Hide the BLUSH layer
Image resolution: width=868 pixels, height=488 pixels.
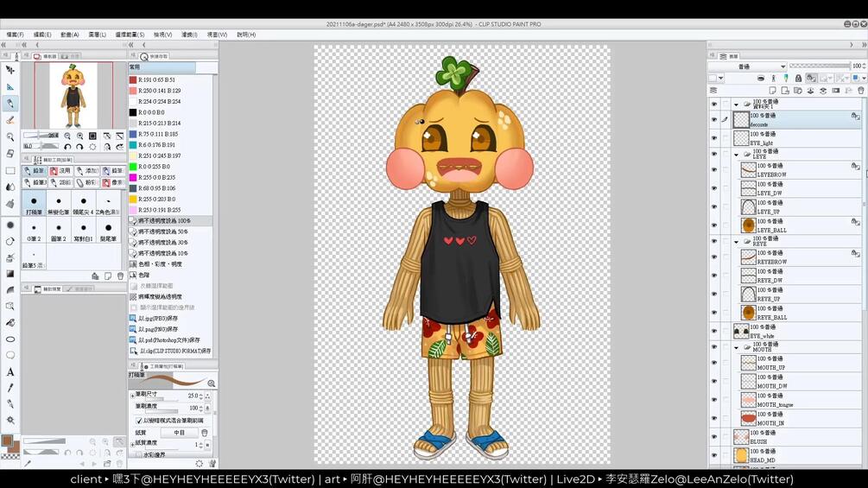click(x=713, y=436)
